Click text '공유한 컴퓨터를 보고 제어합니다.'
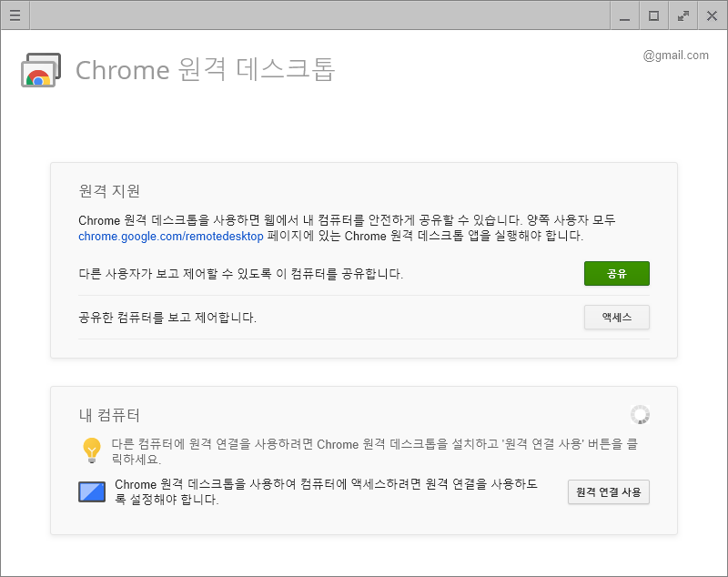This screenshot has width=728, height=577. [167, 318]
